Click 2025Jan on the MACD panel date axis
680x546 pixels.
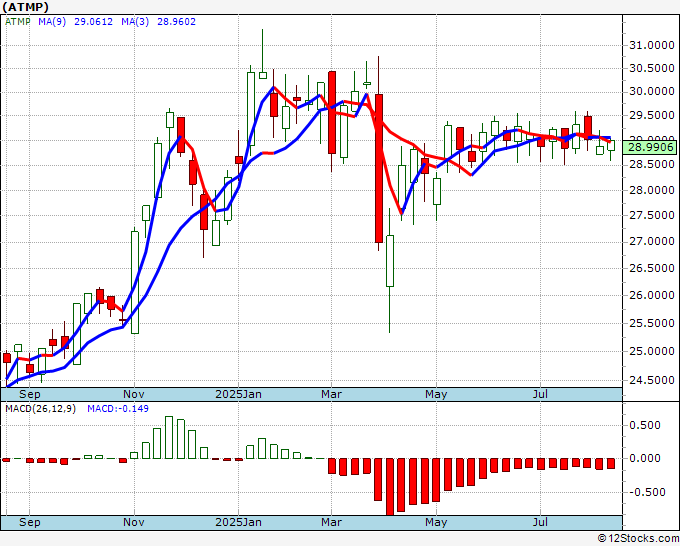239,522
